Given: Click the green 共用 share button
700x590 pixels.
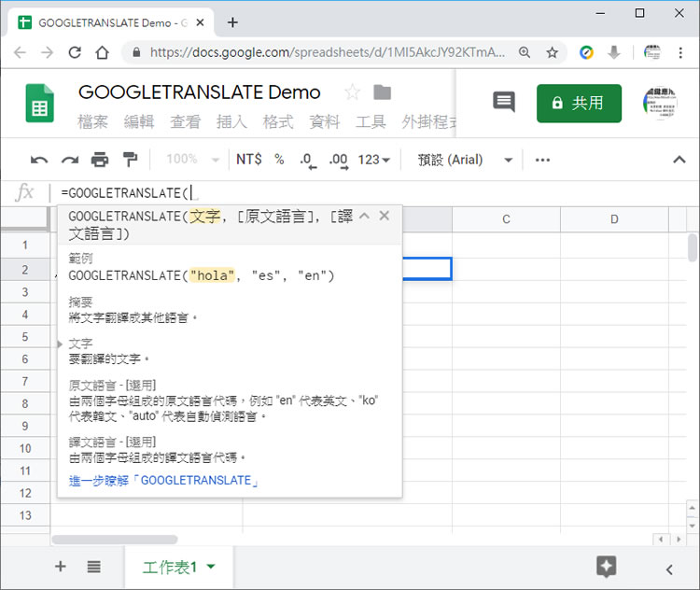Looking at the screenshot, I should 579,104.
